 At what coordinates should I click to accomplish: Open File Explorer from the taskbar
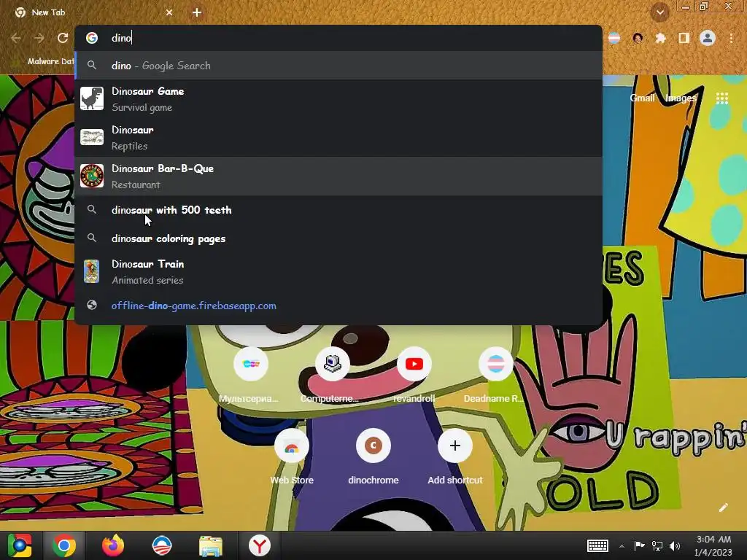click(x=211, y=545)
